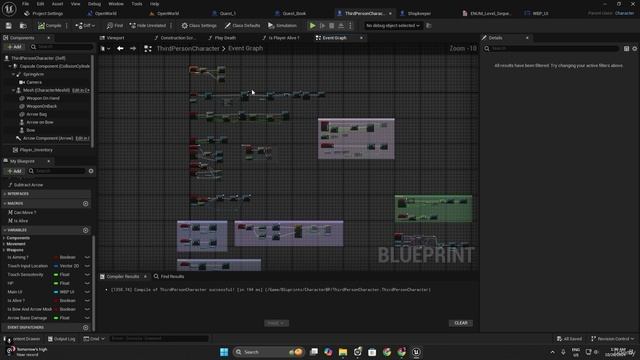Switch to the Find Results tab
The image size is (640, 360).
coord(169,277)
